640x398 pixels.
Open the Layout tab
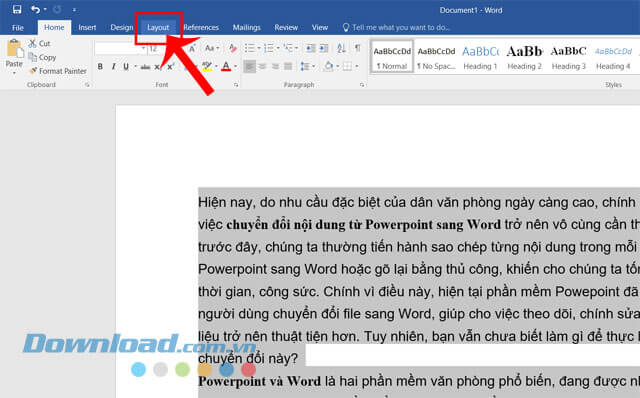click(x=158, y=27)
